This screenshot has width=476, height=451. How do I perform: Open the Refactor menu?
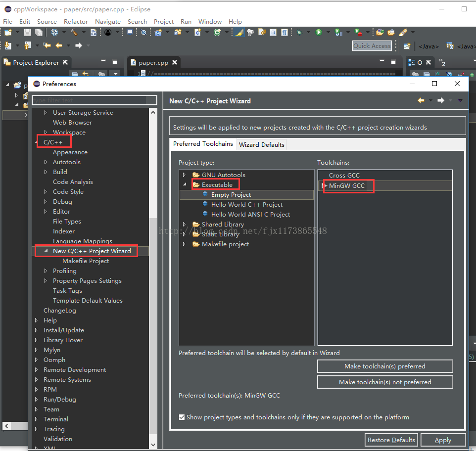[x=76, y=21]
